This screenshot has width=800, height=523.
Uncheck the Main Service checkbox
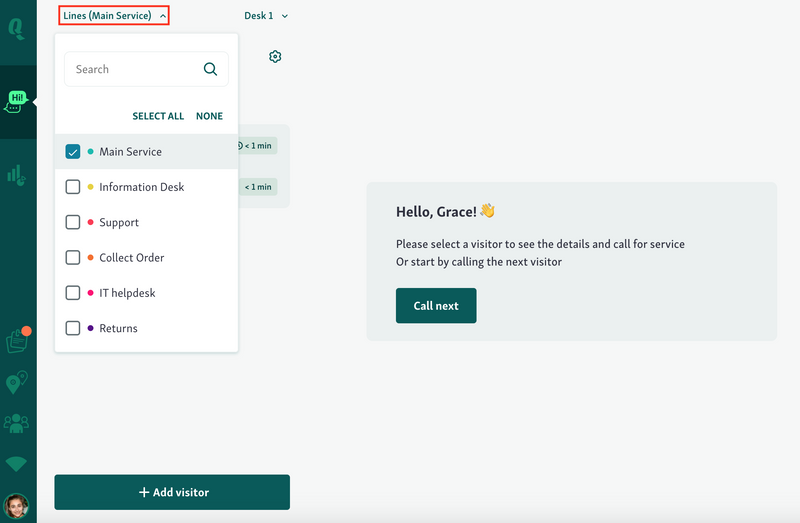pyautogui.click(x=73, y=152)
